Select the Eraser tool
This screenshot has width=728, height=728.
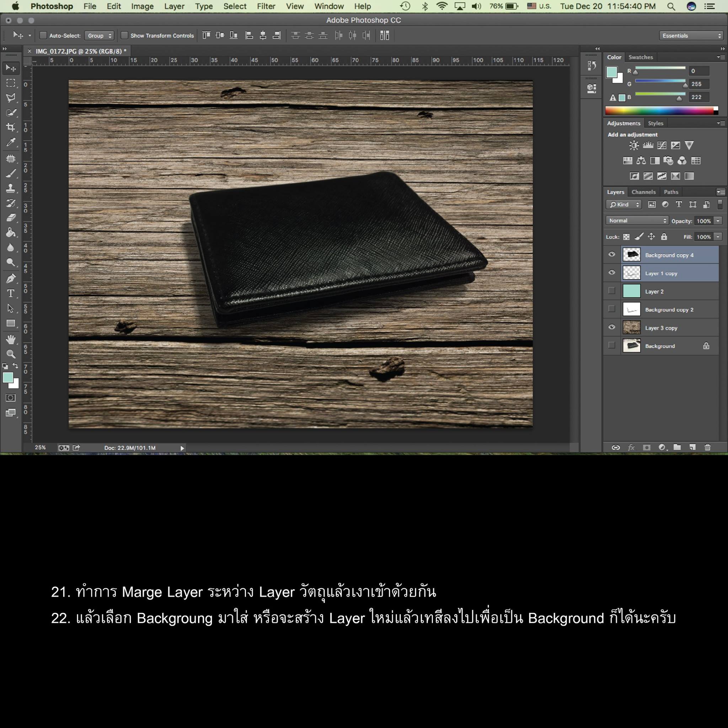[x=11, y=218]
